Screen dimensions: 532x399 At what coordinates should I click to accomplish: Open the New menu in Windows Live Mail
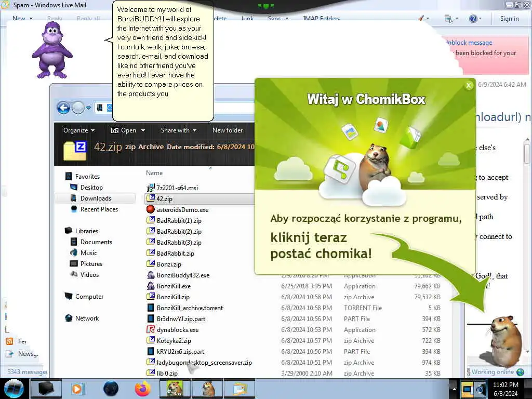[x=22, y=18]
